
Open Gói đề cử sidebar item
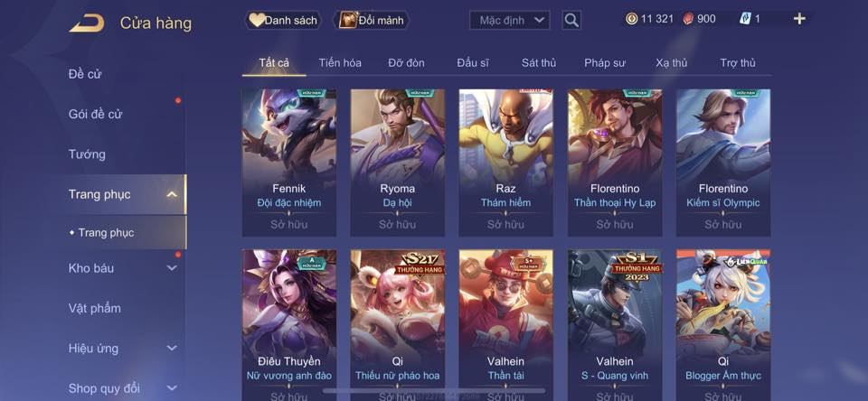[x=95, y=115]
